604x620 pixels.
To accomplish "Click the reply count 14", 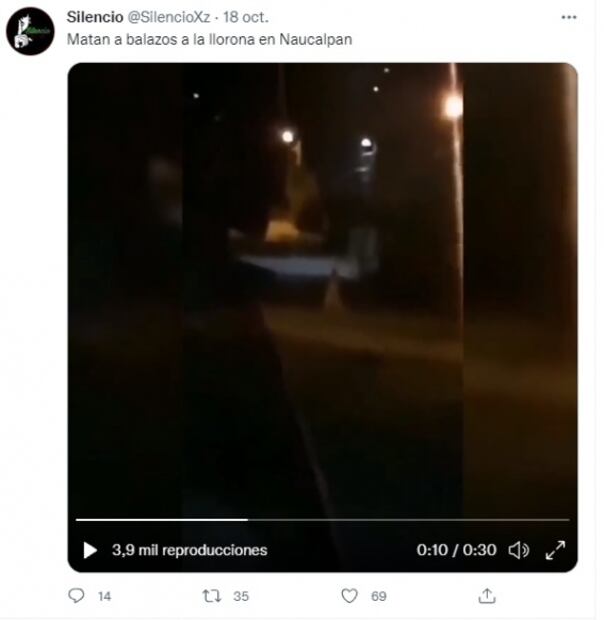I will (x=104, y=596).
